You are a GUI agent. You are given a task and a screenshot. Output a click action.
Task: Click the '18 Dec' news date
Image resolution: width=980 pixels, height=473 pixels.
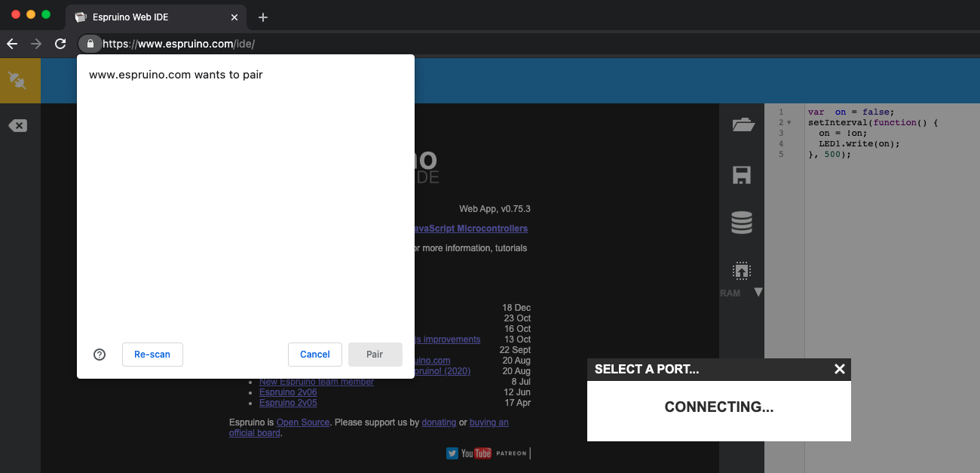point(516,308)
